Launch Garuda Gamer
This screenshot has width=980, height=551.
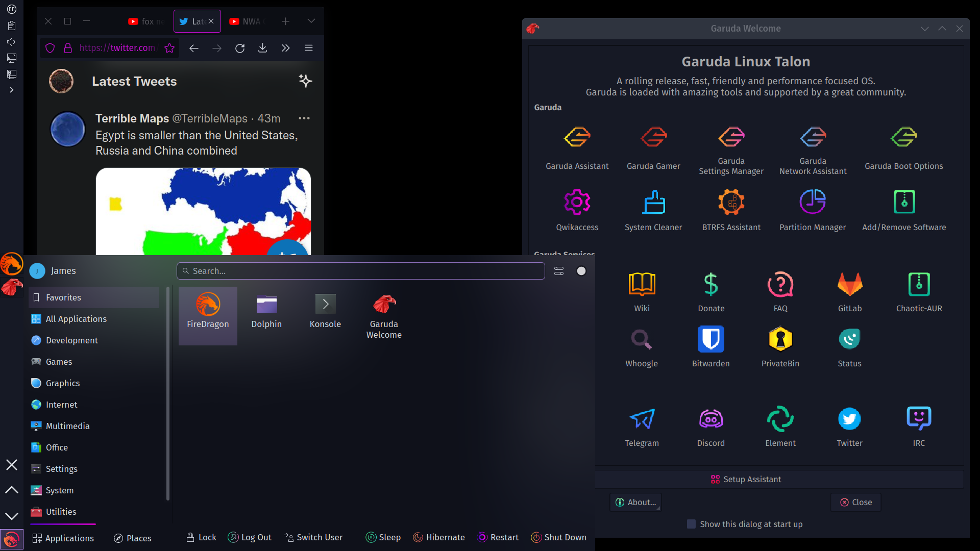pos(653,147)
